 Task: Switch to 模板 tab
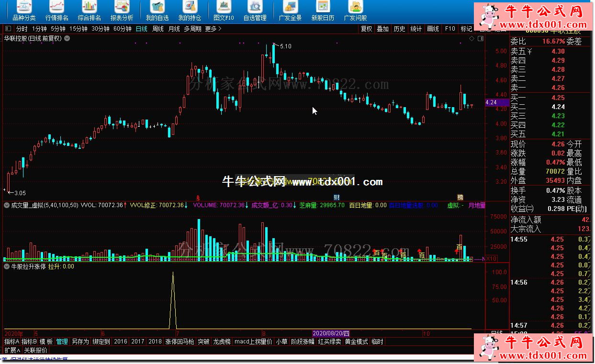pyautogui.click(x=46, y=342)
